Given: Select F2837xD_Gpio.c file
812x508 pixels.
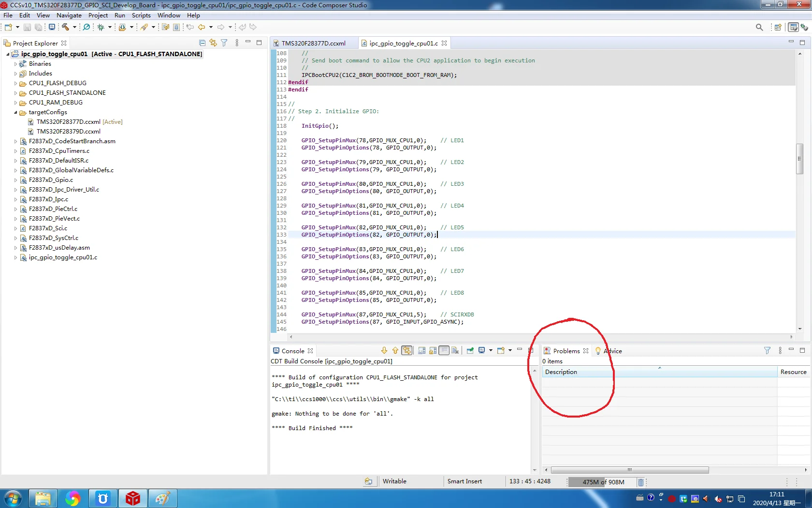Looking at the screenshot, I should pos(51,180).
